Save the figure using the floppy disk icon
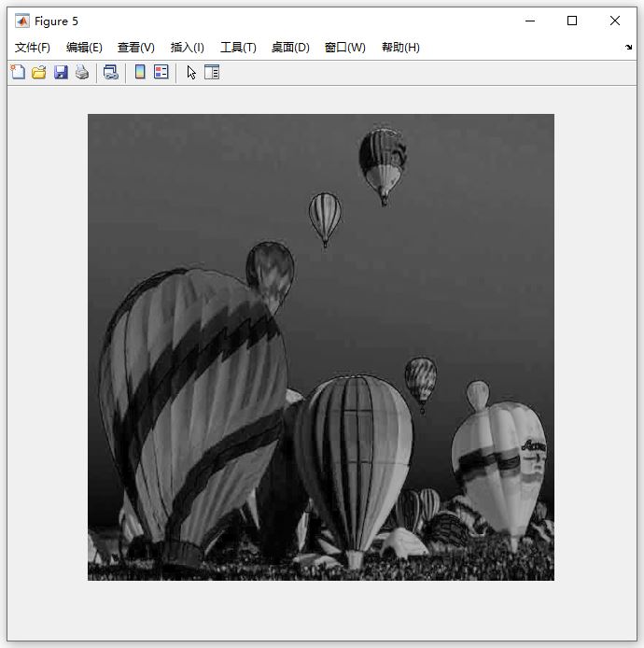 [x=61, y=72]
